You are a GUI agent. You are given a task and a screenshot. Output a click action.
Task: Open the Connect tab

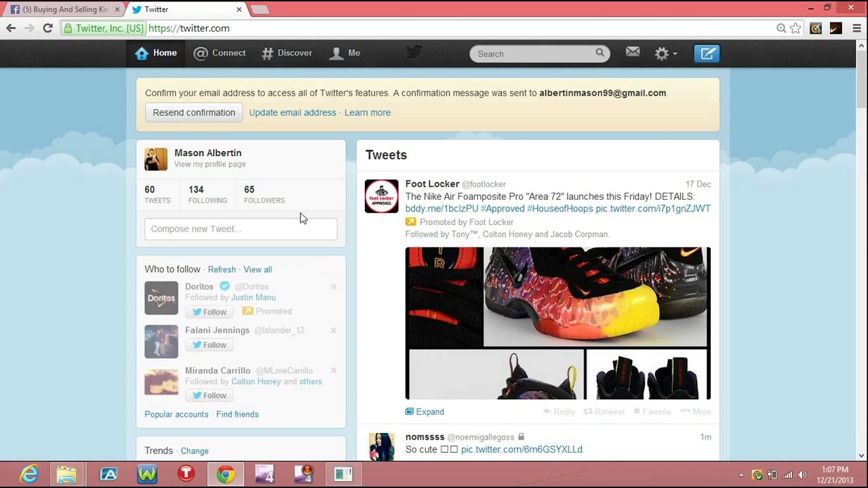point(220,53)
